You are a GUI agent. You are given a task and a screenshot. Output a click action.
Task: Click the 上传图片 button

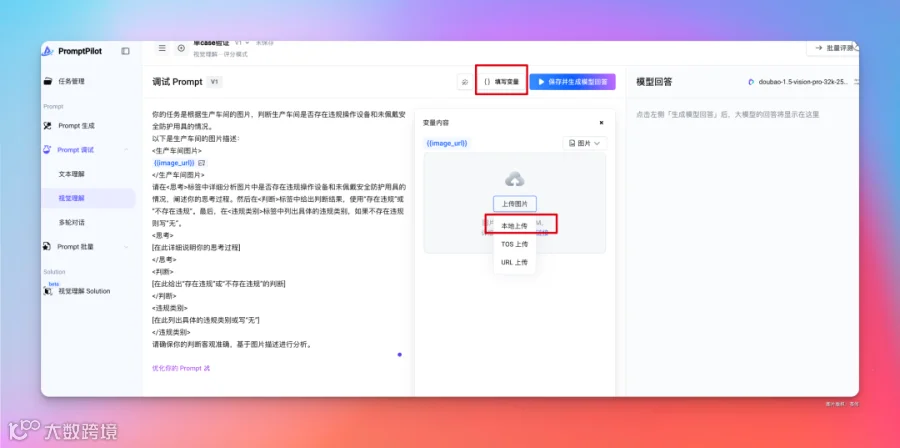click(514, 204)
